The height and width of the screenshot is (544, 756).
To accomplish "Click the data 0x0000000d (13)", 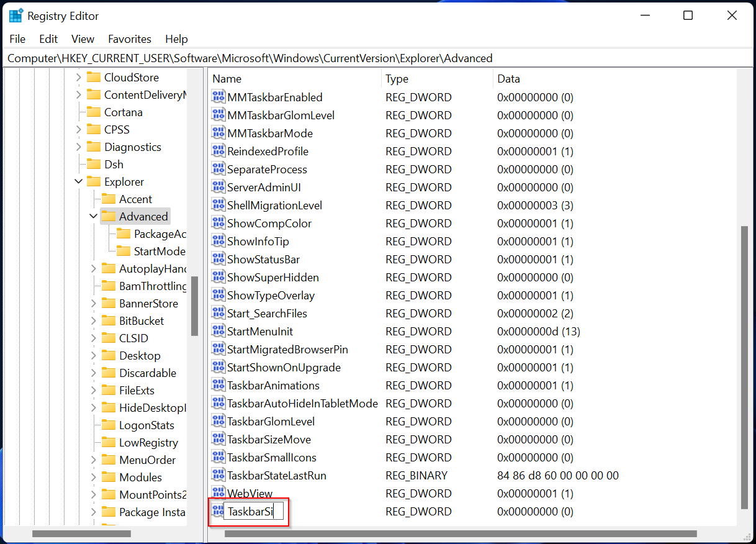I will tap(539, 331).
